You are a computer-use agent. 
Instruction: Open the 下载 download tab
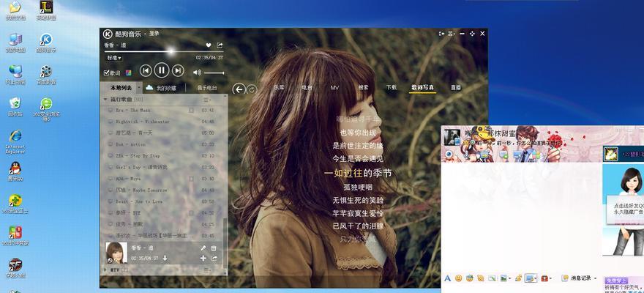tap(391, 87)
